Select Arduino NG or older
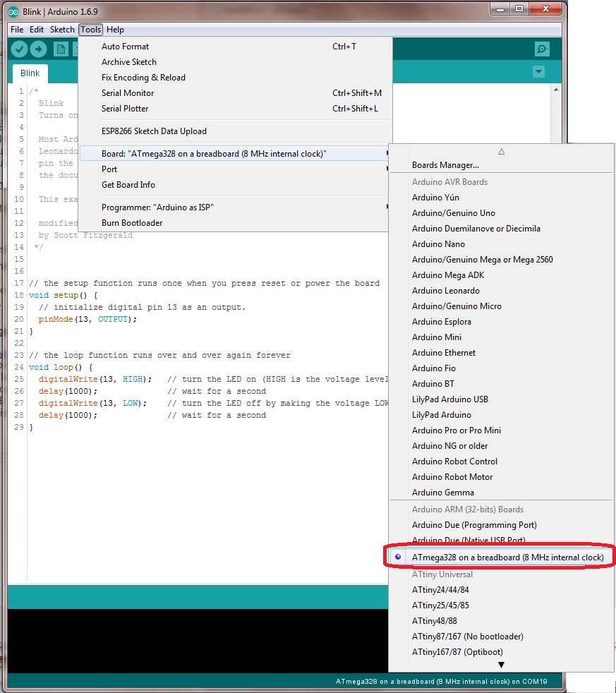The width and height of the screenshot is (616, 693). tap(501, 445)
